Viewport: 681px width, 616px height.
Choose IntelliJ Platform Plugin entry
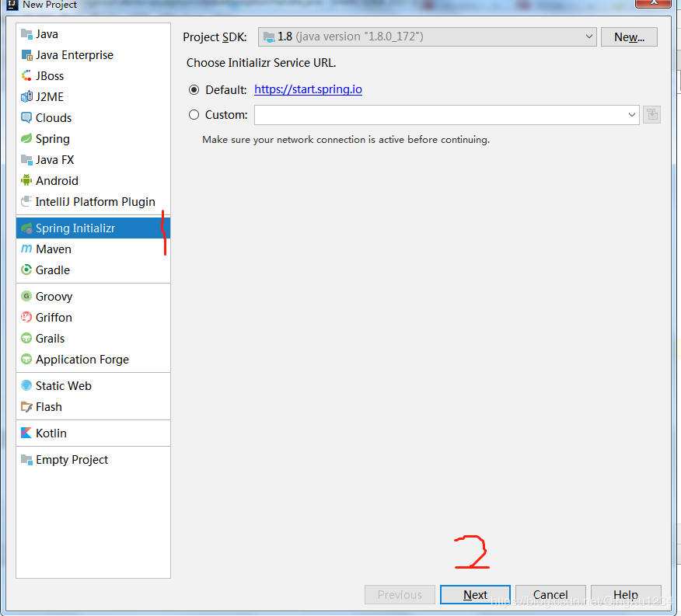pyautogui.click(x=93, y=201)
